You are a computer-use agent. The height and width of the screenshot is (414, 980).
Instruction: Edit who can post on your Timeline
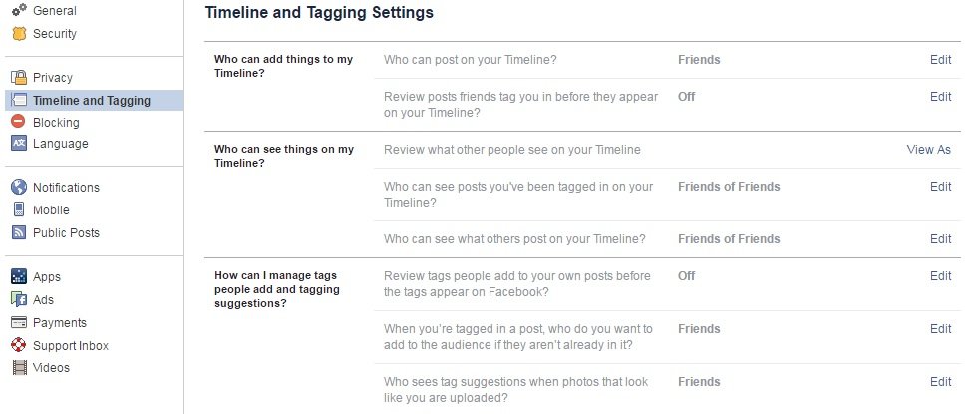(940, 60)
